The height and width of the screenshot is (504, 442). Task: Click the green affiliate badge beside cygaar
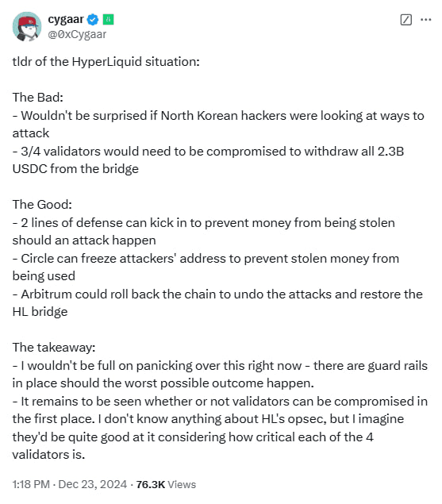pos(109,20)
